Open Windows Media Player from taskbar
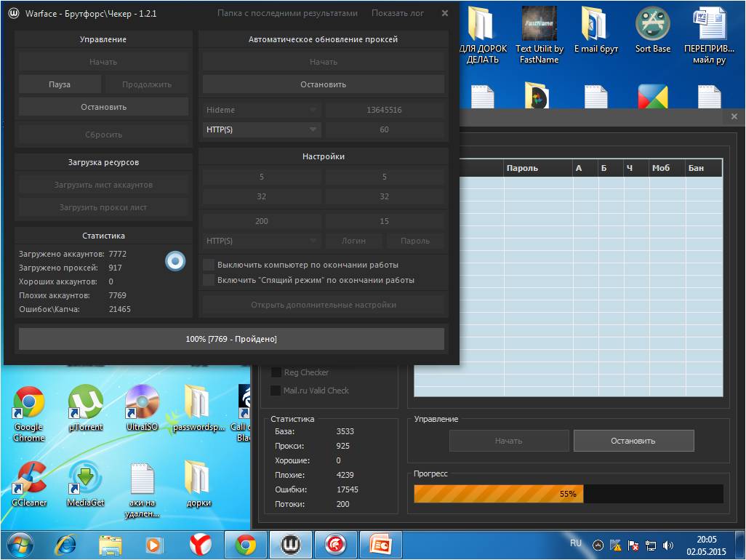Viewport: 746px width, 560px height. (153, 545)
